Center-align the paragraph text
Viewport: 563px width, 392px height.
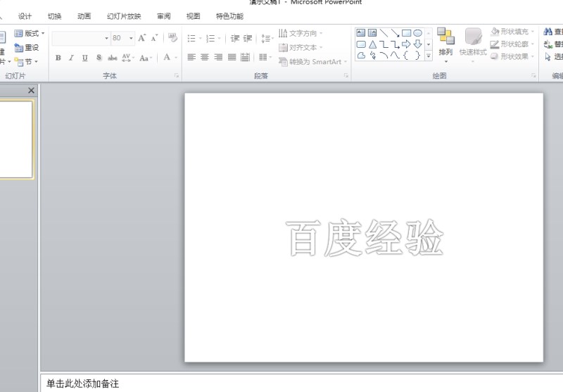[x=205, y=58]
